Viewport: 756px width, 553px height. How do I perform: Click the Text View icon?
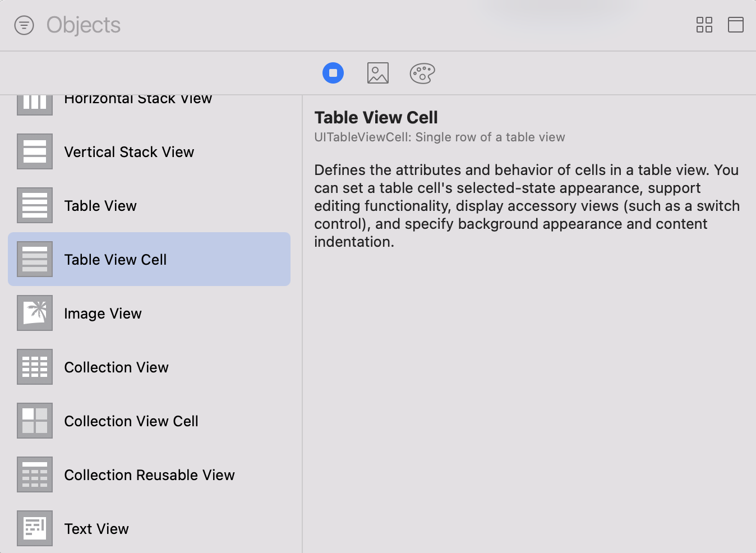click(35, 528)
